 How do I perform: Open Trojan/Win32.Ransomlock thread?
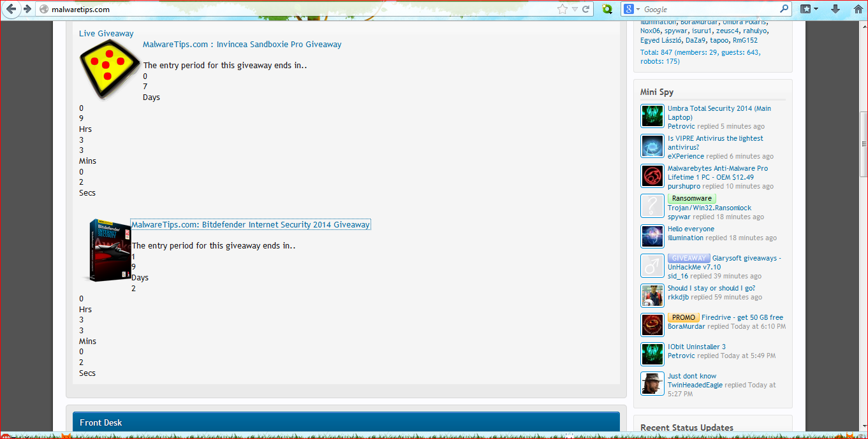710,208
